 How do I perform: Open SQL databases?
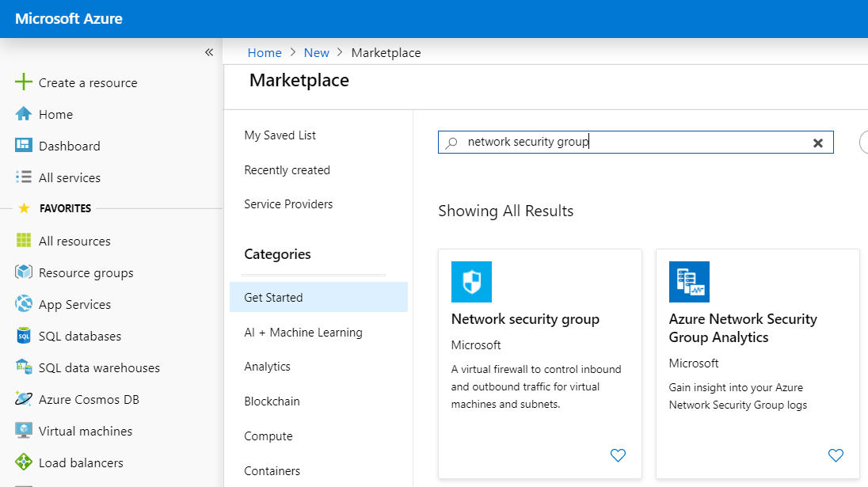tap(80, 337)
